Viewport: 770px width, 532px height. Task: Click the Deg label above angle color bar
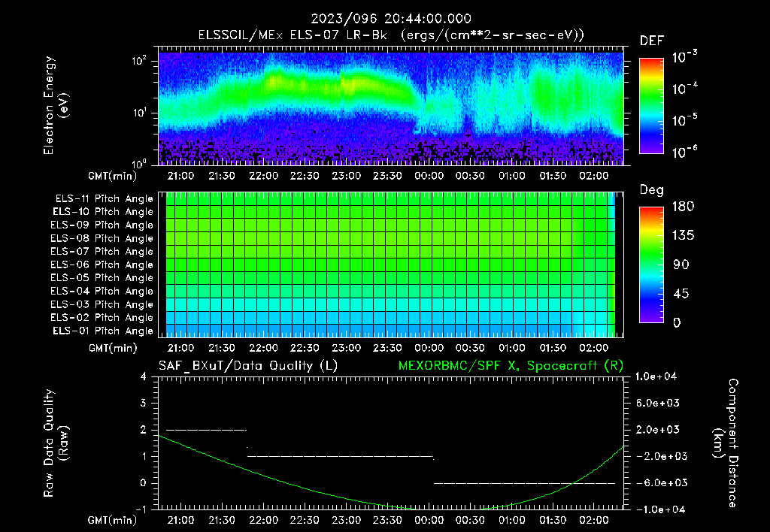coord(651,190)
